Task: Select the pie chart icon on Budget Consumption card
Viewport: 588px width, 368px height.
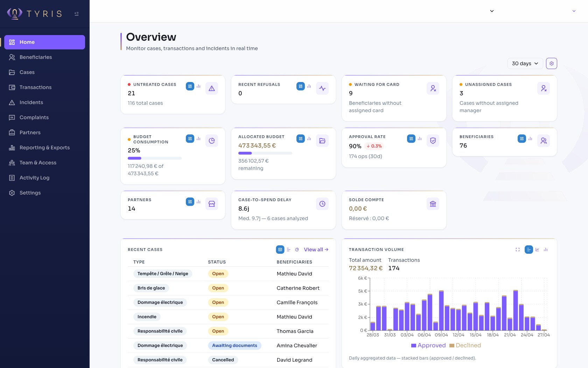Action: pyautogui.click(x=212, y=141)
